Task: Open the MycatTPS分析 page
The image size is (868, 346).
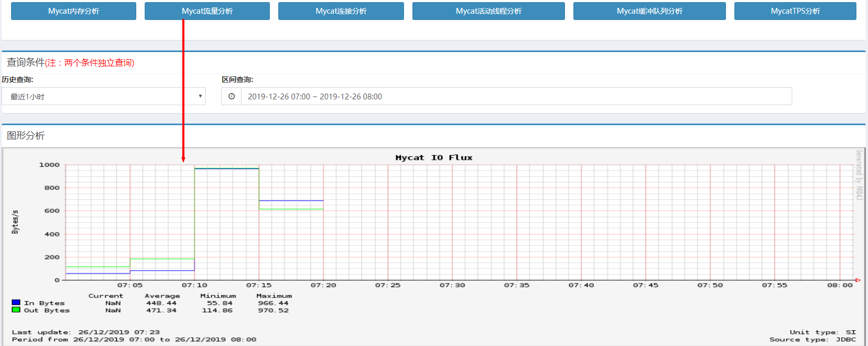Action: 795,11
